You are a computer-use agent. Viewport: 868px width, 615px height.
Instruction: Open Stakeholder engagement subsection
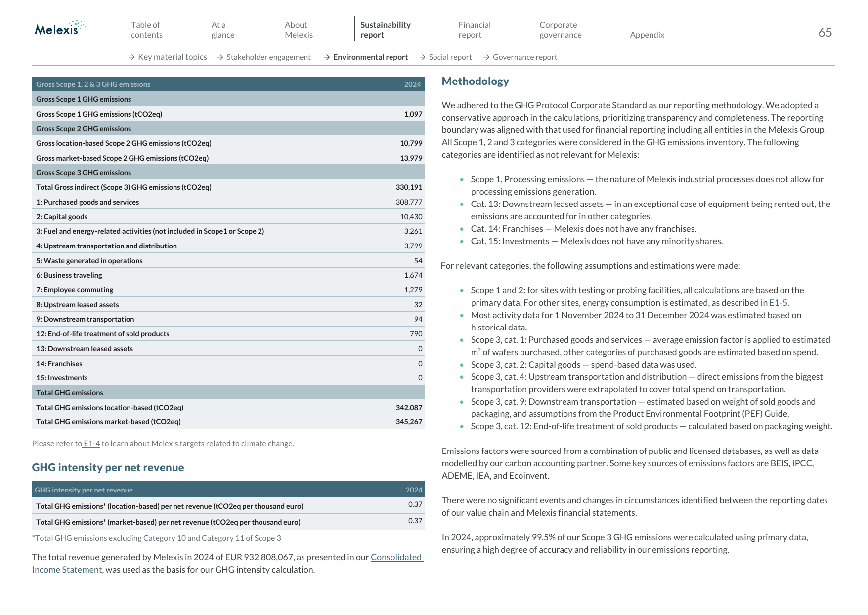[268, 57]
